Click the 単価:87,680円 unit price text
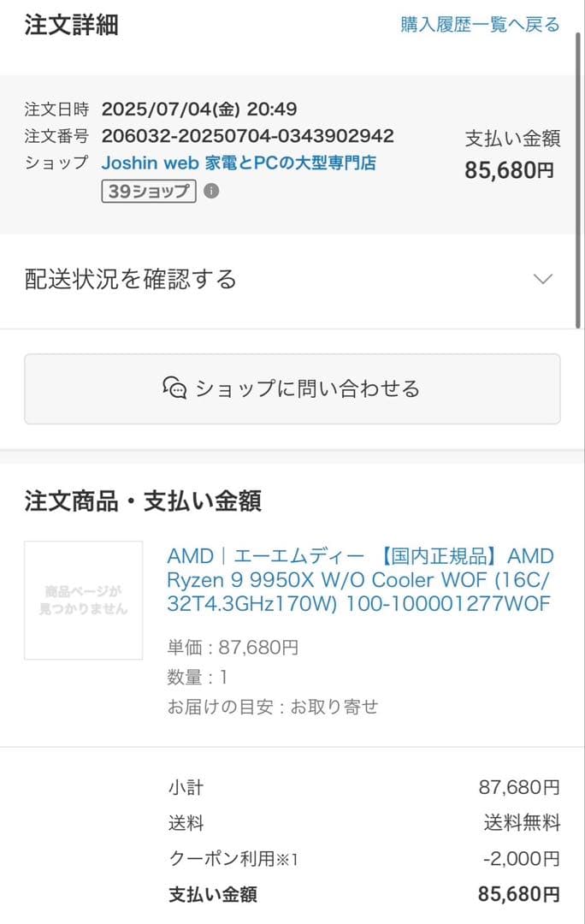The image size is (585, 924). tap(233, 648)
